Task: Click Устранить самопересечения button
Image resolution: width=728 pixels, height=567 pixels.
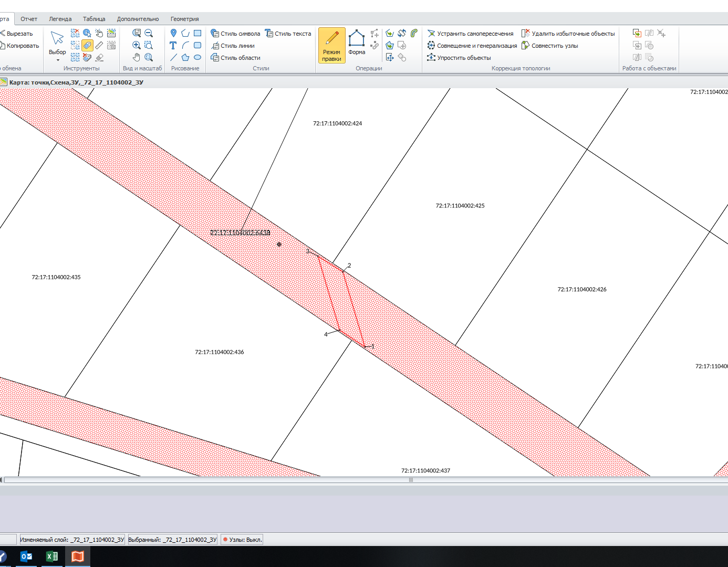Action: (x=470, y=34)
